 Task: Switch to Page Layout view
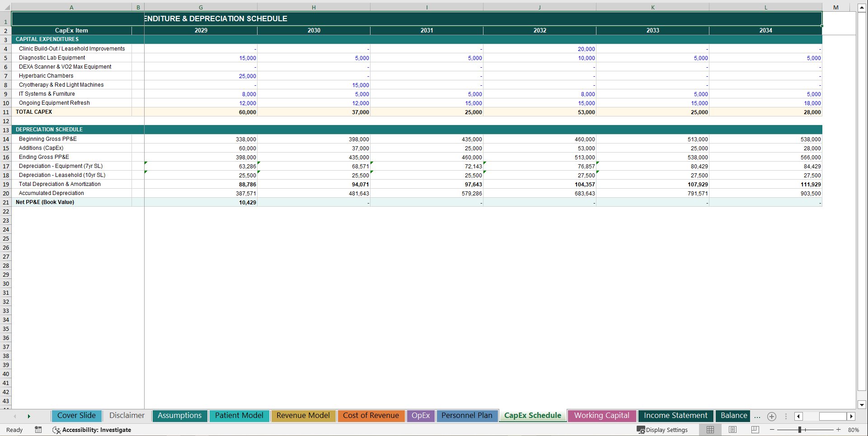pyautogui.click(x=732, y=430)
